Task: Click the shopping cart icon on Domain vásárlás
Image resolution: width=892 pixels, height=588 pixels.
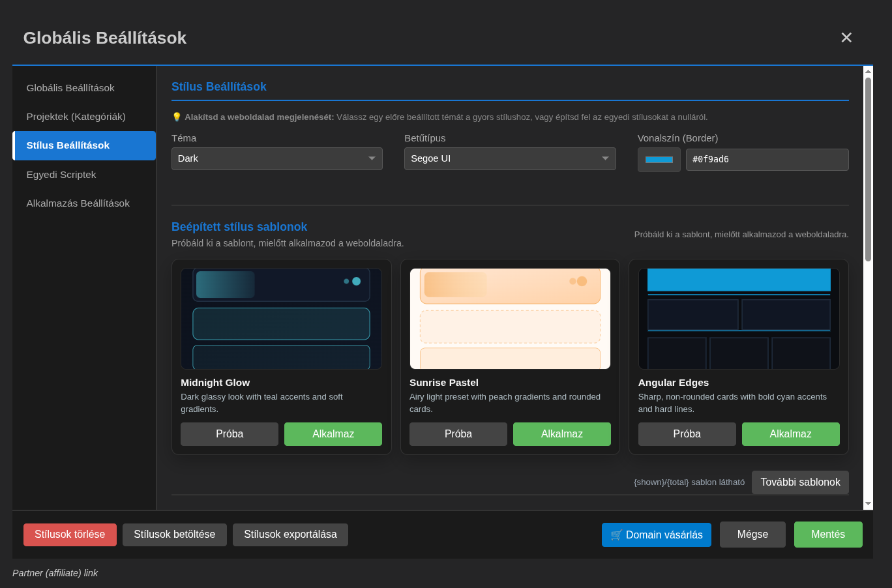Action: [616, 535]
